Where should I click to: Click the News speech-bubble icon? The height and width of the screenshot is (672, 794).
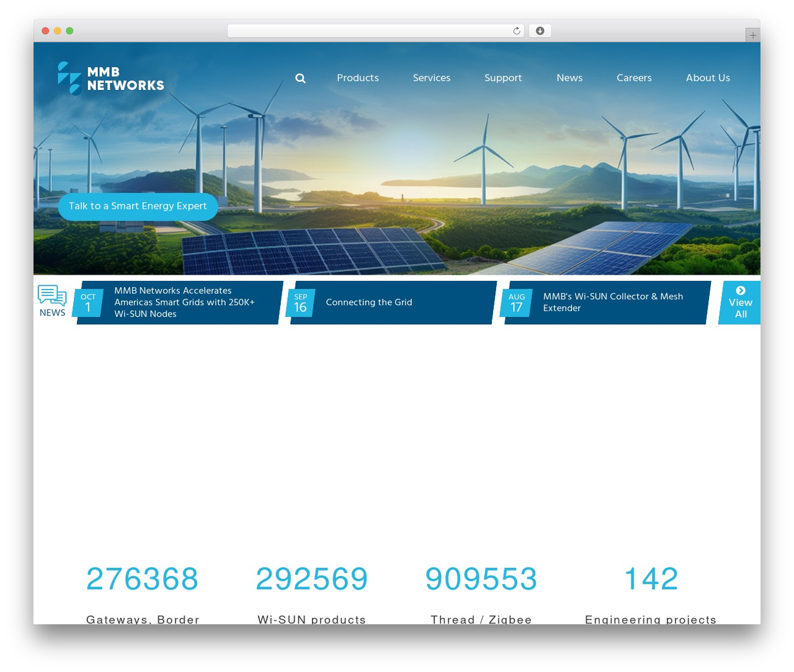click(52, 295)
